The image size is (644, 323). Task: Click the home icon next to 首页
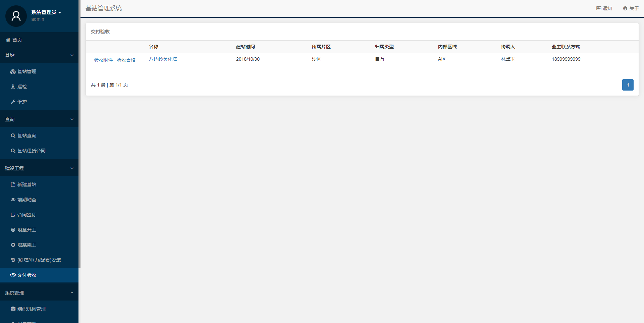(x=8, y=40)
